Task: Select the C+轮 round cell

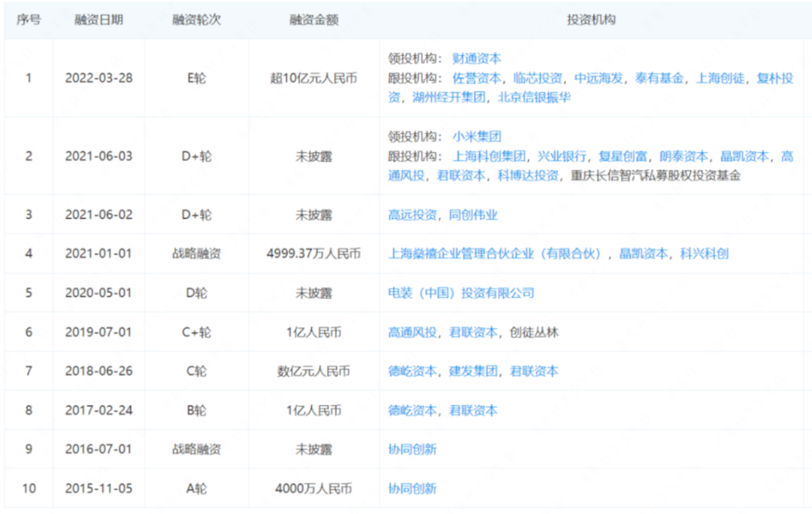Action: tap(197, 332)
